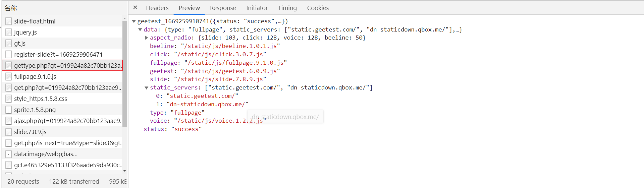Select the gt.js request row
Viewport: 644px width, 188px height.
click(x=62, y=43)
